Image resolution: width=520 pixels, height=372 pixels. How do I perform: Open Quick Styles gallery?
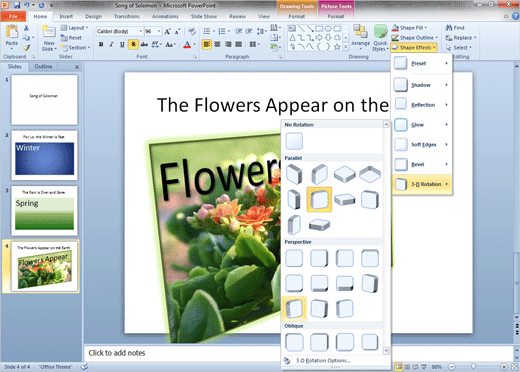click(x=380, y=38)
